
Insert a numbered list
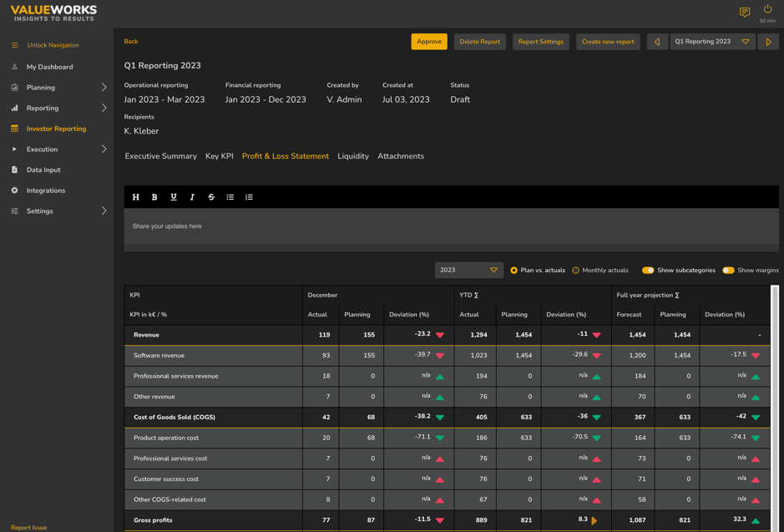tap(249, 197)
